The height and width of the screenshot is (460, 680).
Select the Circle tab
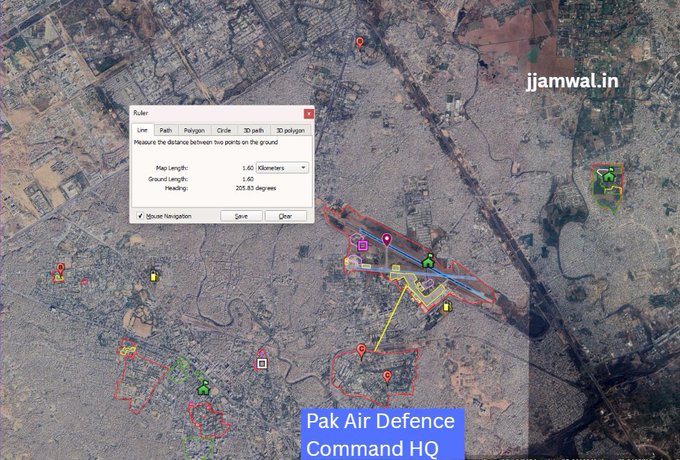coord(224,130)
